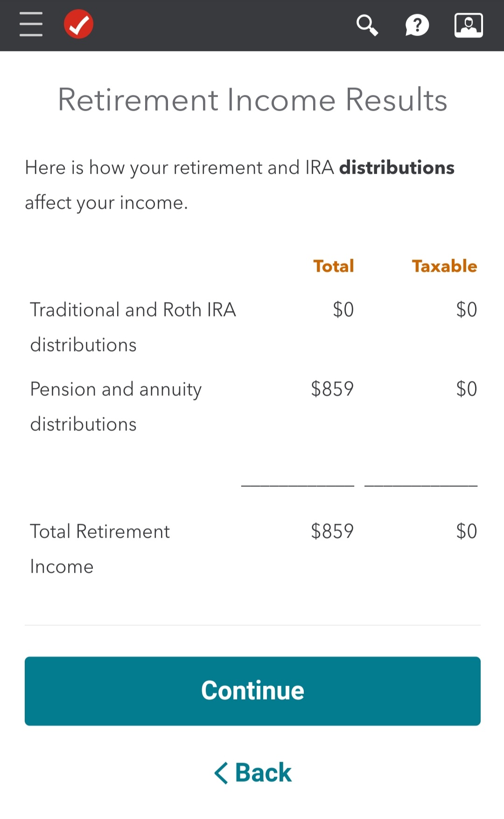This screenshot has width=504, height=819.
Task: Click the bold word distributions in the description
Action: (397, 168)
